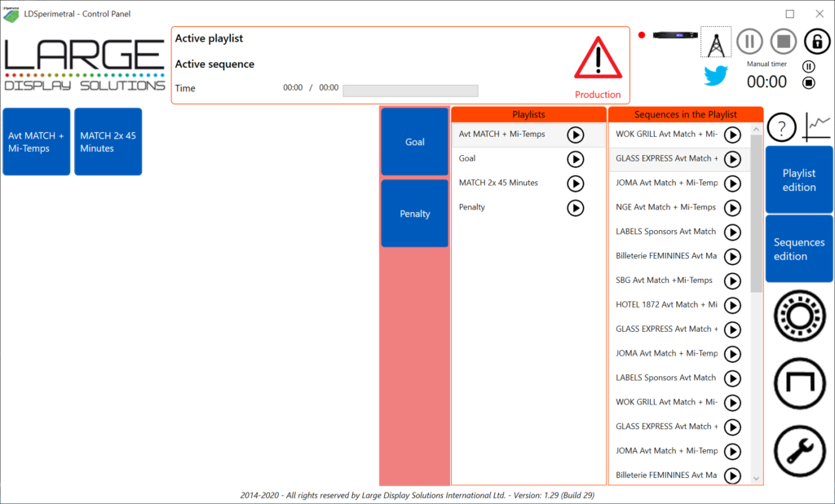The width and height of the screenshot is (835, 504).
Task: Stop the manual timer
Action: click(x=809, y=82)
